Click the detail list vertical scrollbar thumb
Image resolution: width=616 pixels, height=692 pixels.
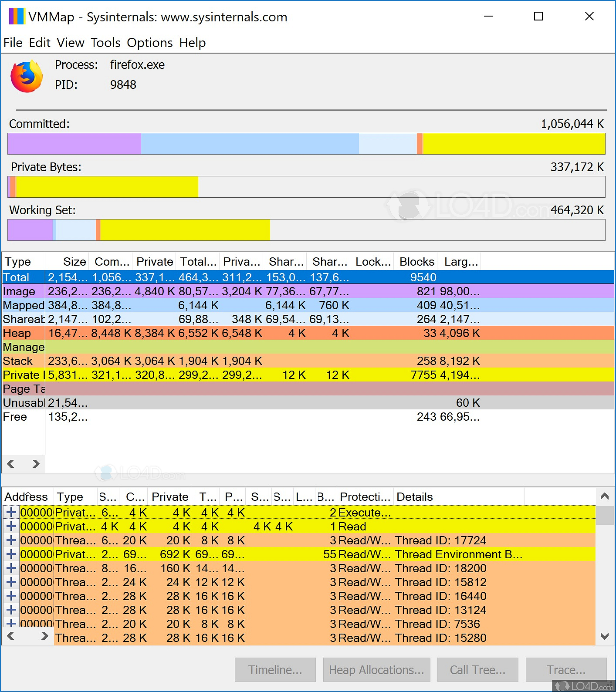coord(604,515)
